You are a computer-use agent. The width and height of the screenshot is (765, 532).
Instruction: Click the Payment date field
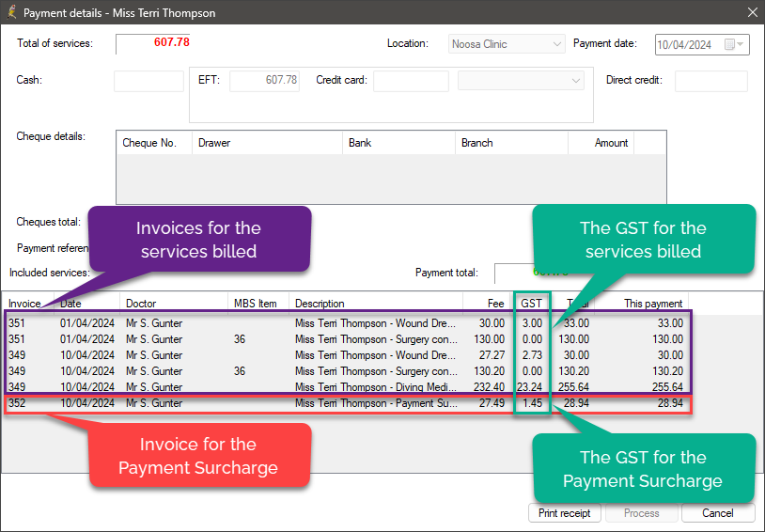pyautogui.click(x=688, y=44)
